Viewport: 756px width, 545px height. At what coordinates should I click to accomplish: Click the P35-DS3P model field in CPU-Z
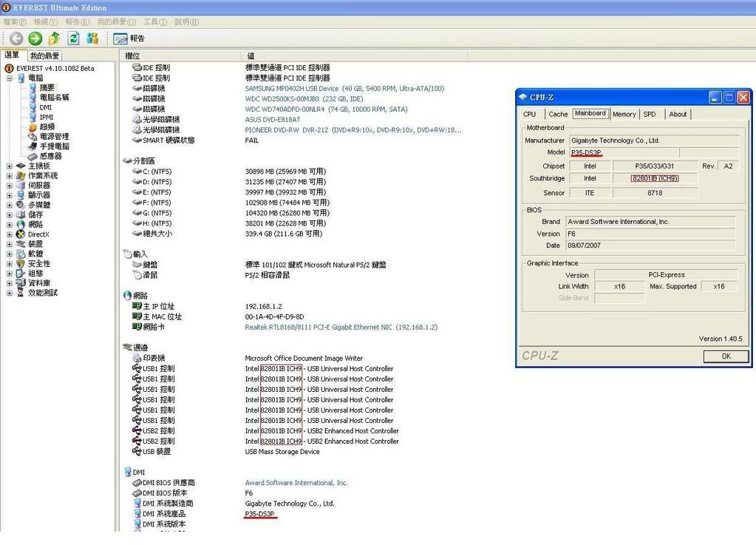click(x=624, y=153)
